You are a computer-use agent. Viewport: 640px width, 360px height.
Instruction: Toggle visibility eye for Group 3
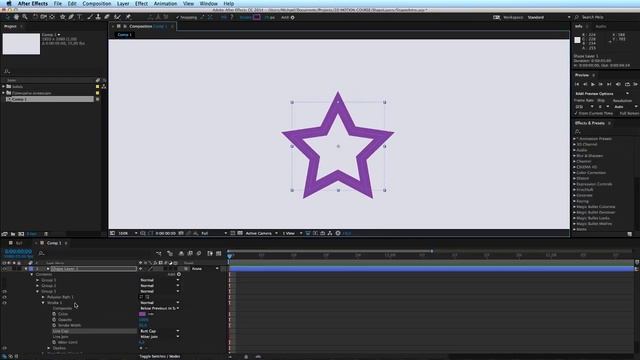pos(4,291)
